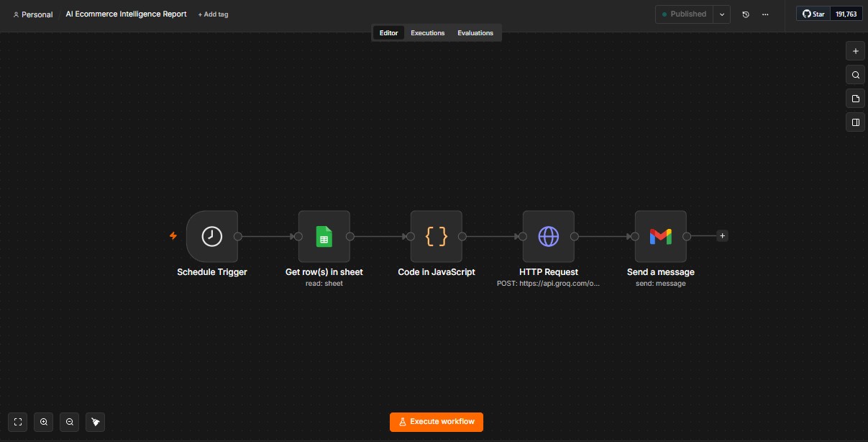This screenshot has width=868, height=442.
Task: Click the Send a message label
Action: point(661,272)
